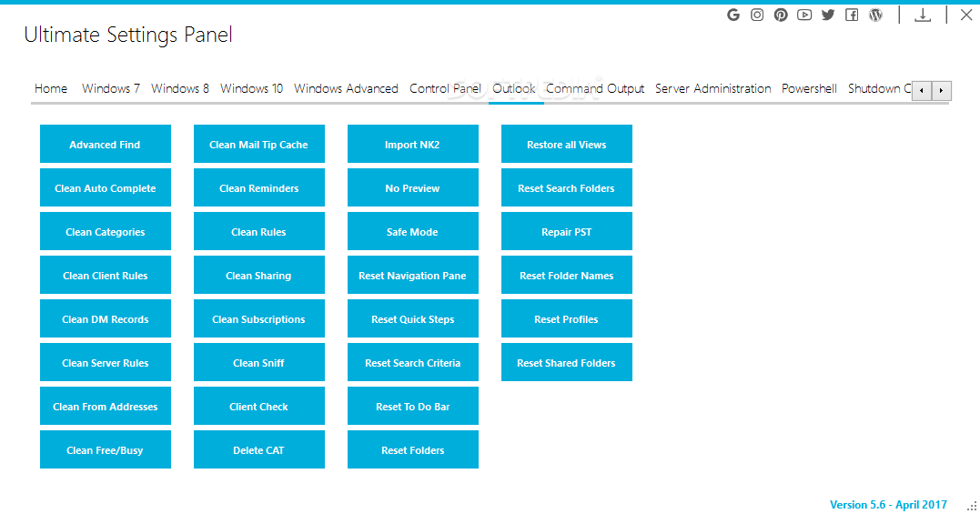Open the WordPress icon link

click(875, 15)
